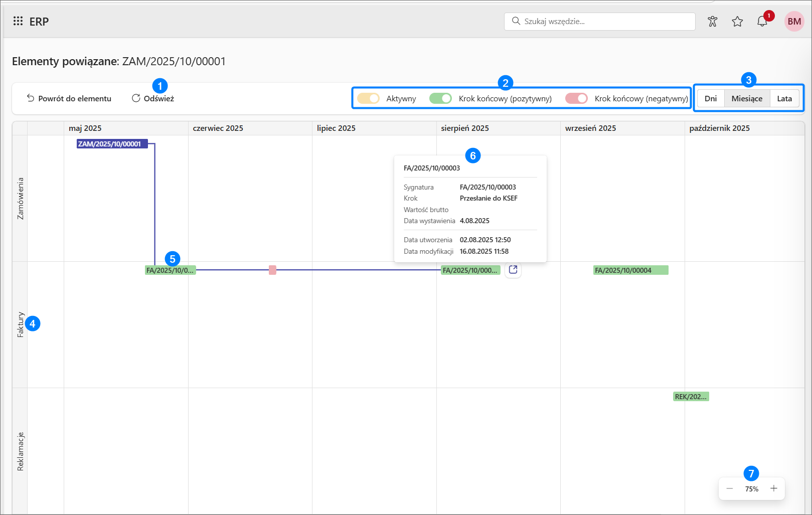Switch timeline view to Miesiące
The image size is (812, 515).
tap(746, 99)
